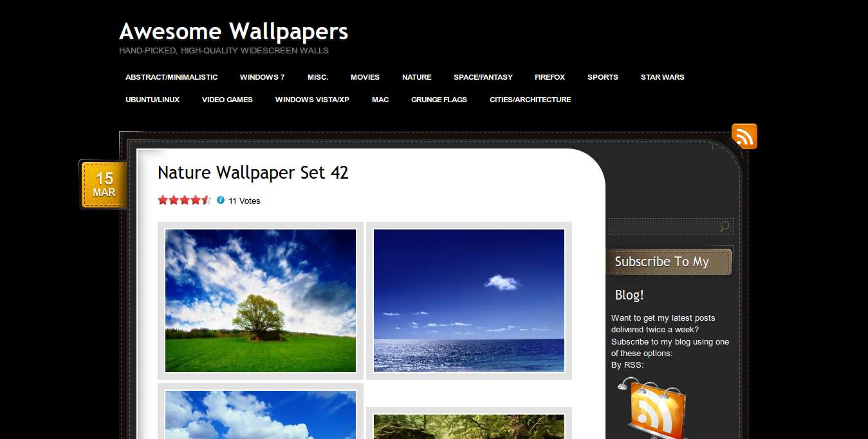Viewport: 868px width, 439px height.
Task: Click the 15 MAR date badge
Action: 104,185
